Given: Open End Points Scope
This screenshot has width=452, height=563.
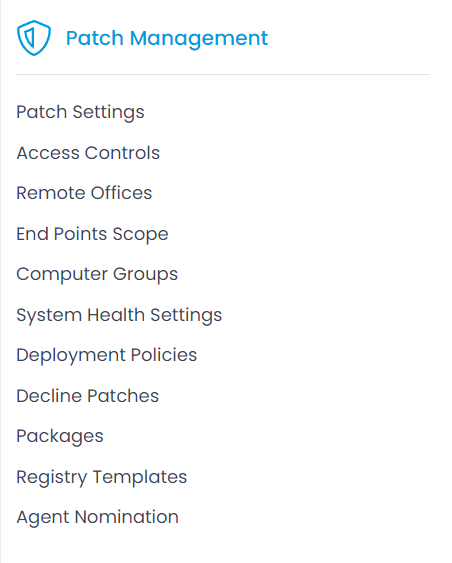Looking at the screenshot, I should (x=92, y=234).
